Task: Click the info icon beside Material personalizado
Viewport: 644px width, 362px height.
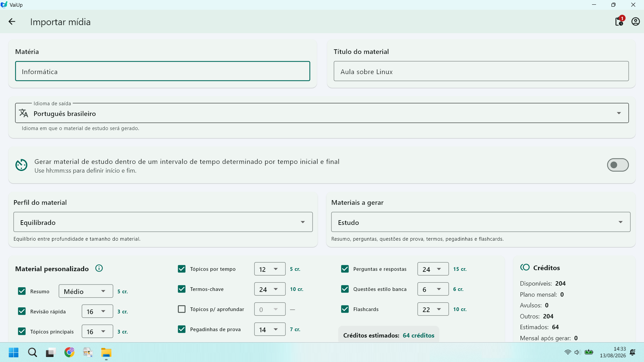Action: (x=99, y=268)
